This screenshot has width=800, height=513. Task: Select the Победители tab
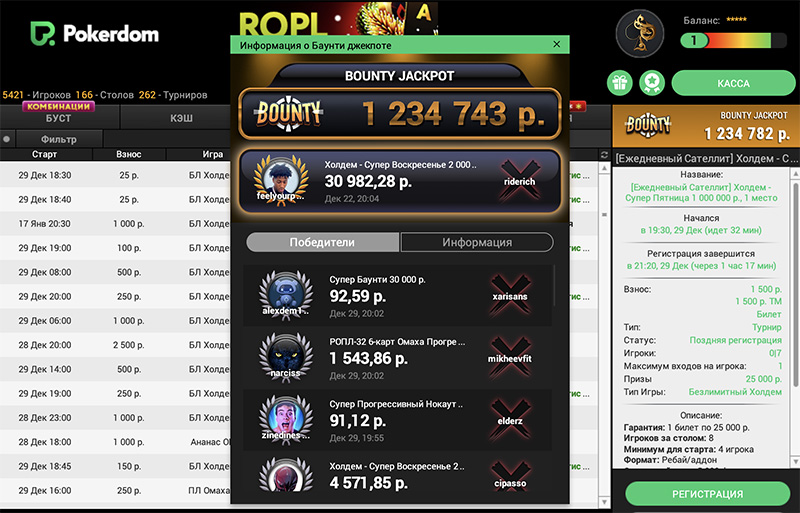322,242
